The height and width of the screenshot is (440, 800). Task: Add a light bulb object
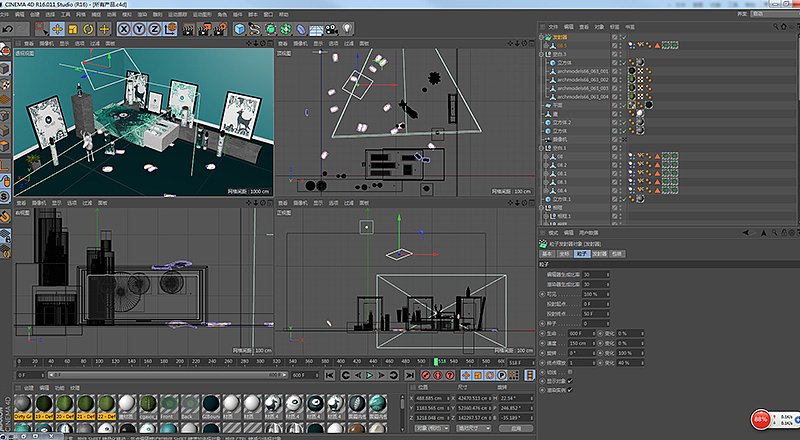click(x=347, y=29)
